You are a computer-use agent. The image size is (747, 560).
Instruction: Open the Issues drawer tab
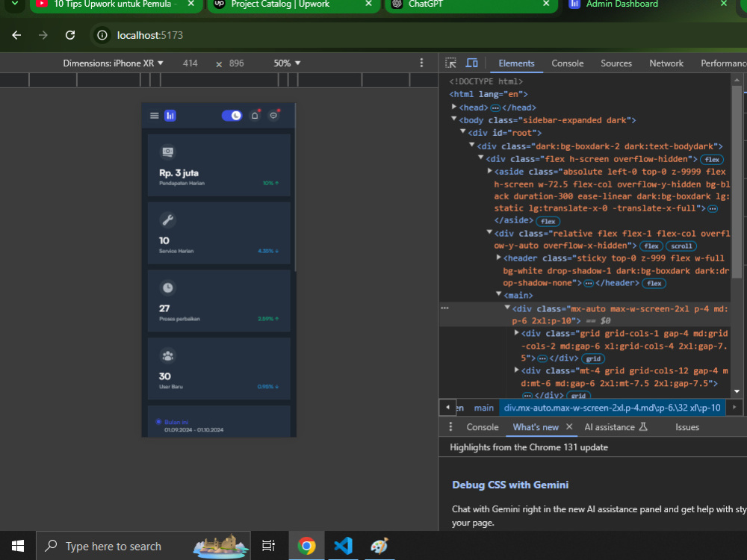[687, 426]
